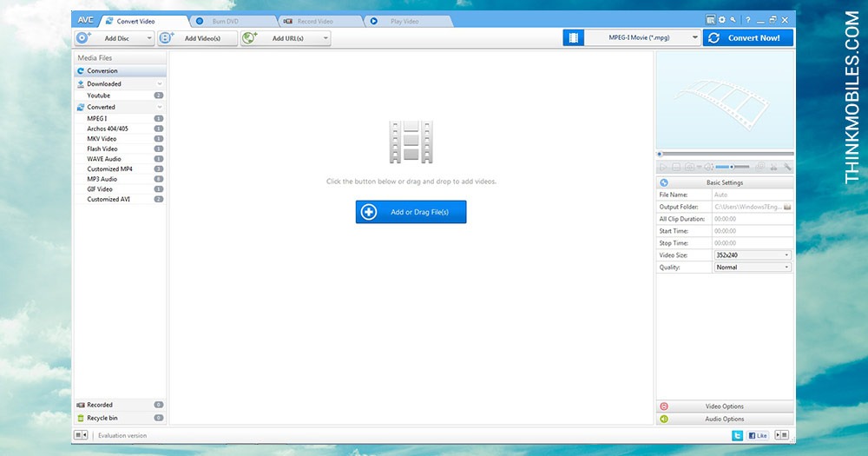868x456 pixels.
Task: Click the Facebook Like button
Action: (758, 435)
